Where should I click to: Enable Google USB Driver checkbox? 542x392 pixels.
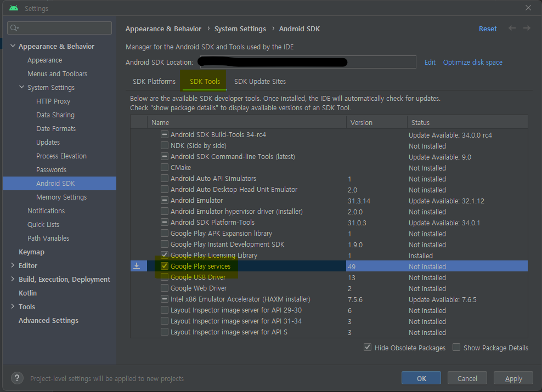pos(165,277)
